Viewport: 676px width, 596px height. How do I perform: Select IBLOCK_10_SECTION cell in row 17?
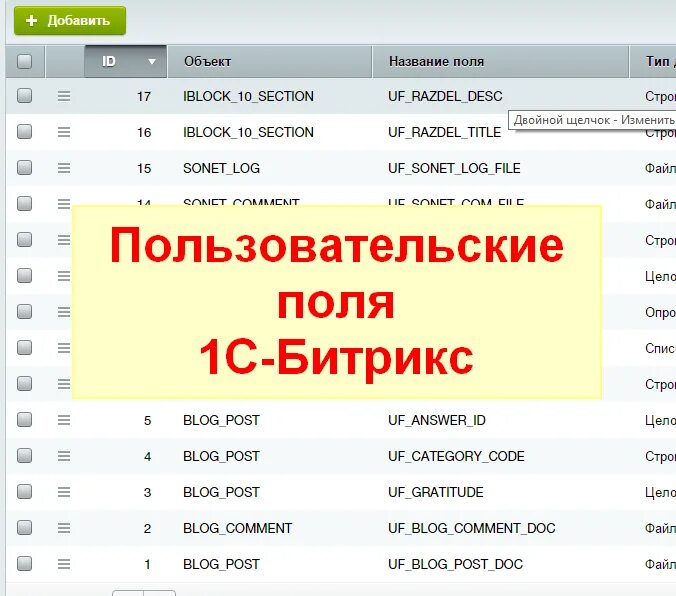(248, 96)
